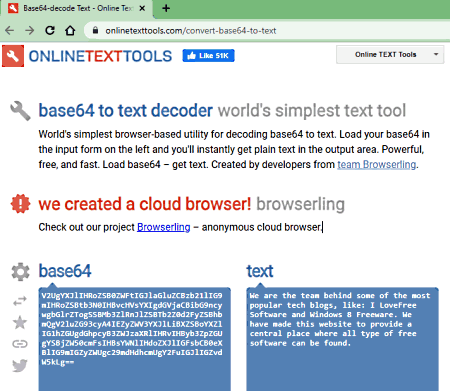Open the team Browserling link
Image resolution: width=450 pixels, height=391 pixels.
tap(377, 164)
